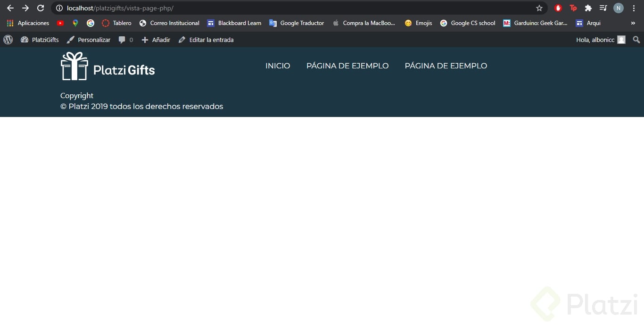Open the search icon in the admin bar
The image size is (644, 325).
[636, 40]
